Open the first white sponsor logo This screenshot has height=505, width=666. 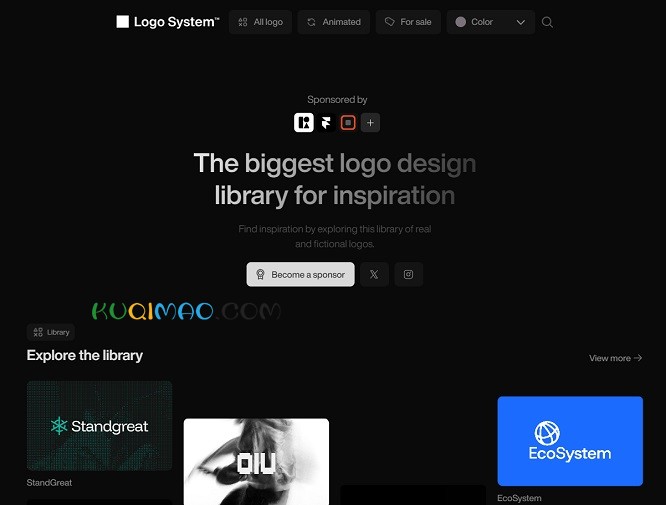(304, 123)
